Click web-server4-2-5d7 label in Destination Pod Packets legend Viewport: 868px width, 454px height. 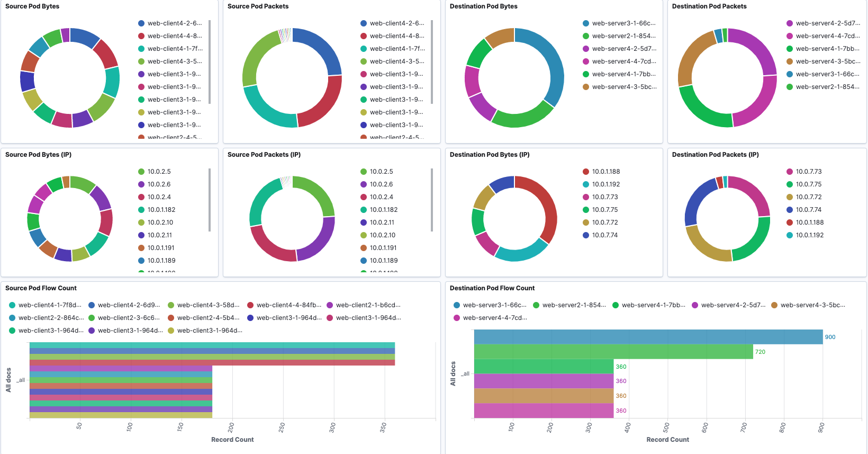point(828,23)
